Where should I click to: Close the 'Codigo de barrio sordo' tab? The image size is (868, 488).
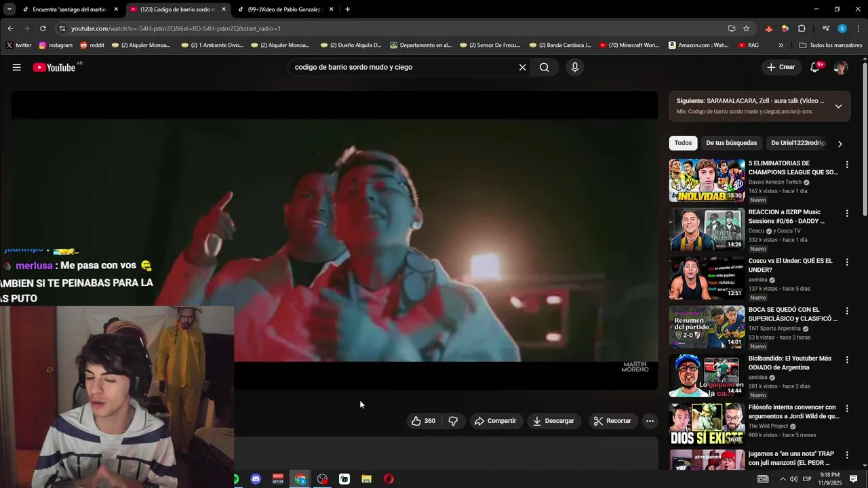pos(224,9)
